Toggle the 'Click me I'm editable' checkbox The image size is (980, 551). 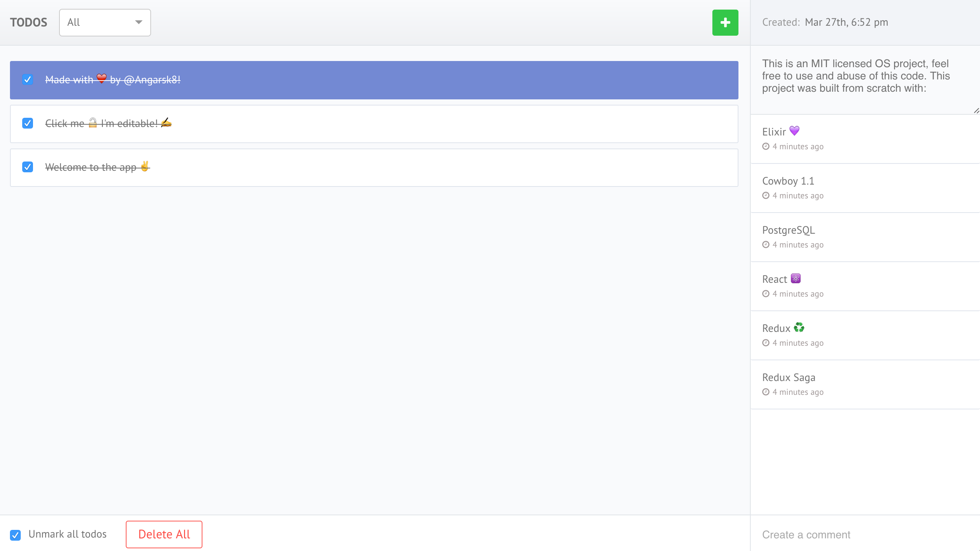[28, 123]
